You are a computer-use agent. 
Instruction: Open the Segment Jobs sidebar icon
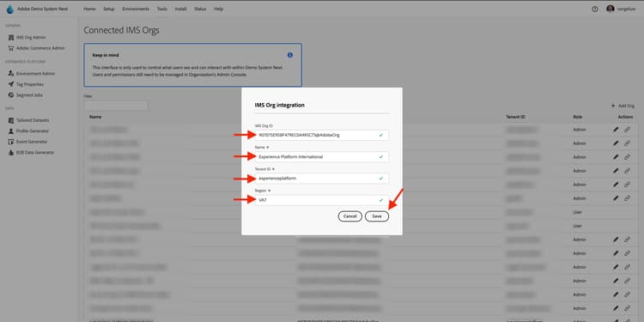click(11, 94)
